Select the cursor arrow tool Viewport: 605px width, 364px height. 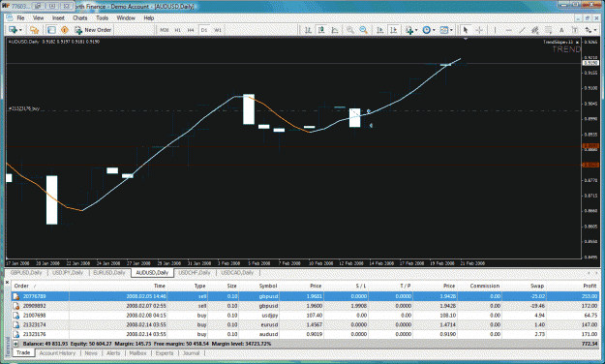(x=466, y=30)
